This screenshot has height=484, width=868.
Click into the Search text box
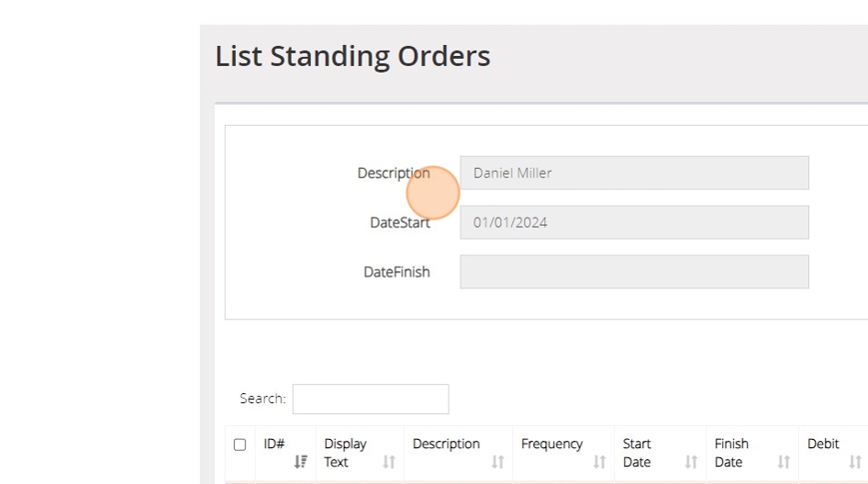point(371,399)
